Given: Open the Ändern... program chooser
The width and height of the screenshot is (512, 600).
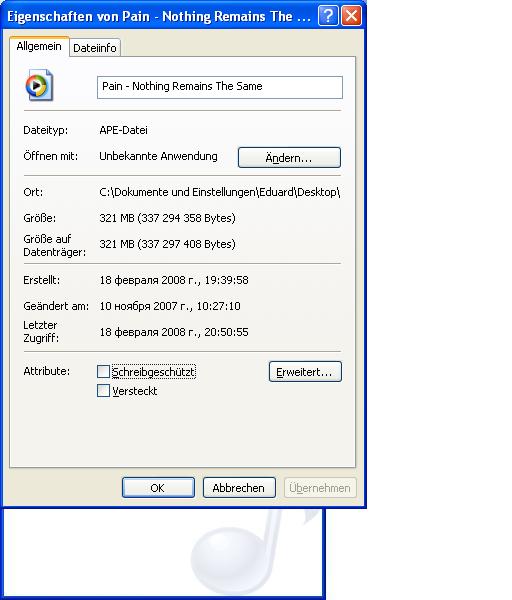Looking at the screenshot, I should coord(289,158).
